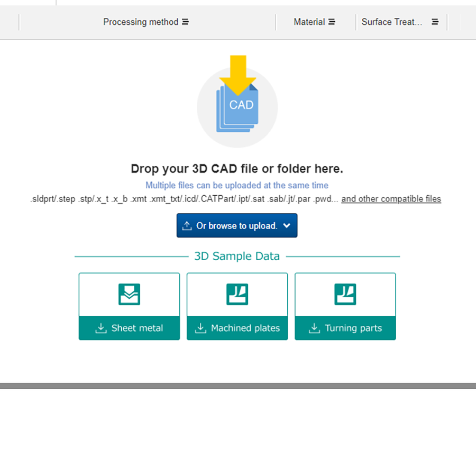This screenshot has height=476, width=476.
Task: Click the 'Multiple files can be uploaded' text
Action: [237, 186]
